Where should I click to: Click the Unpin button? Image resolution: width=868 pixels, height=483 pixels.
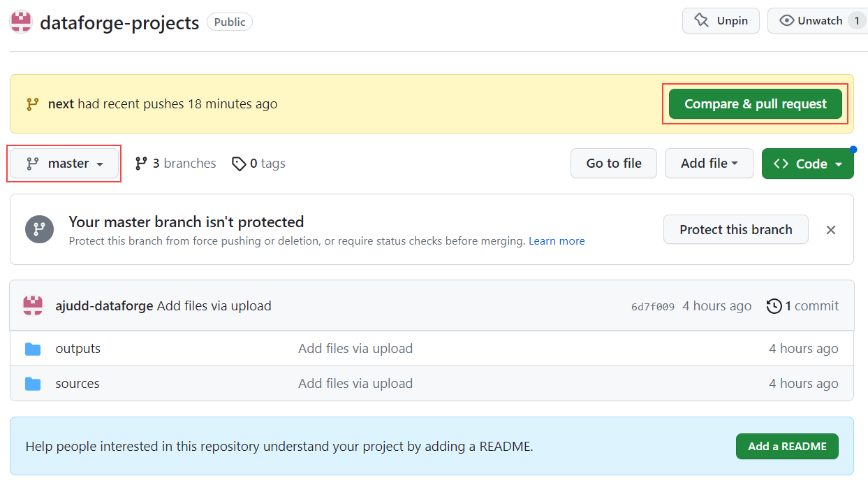(721, 21)
